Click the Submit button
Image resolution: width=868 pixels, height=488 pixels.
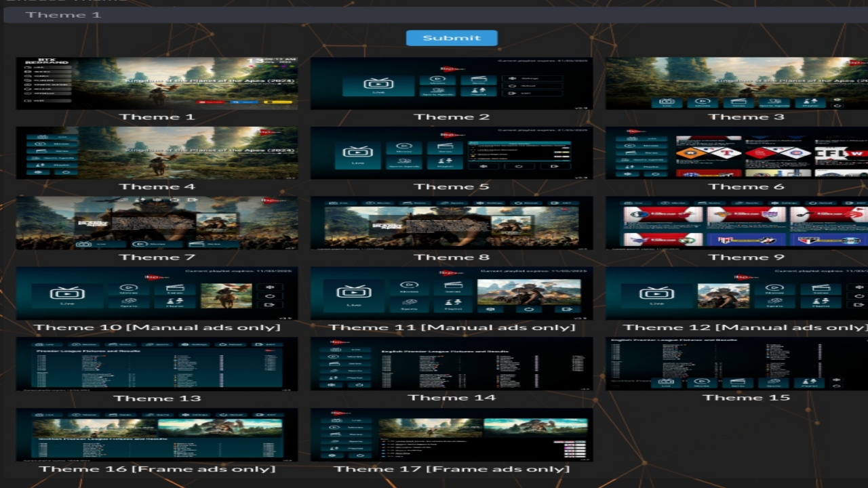point(452,38)
